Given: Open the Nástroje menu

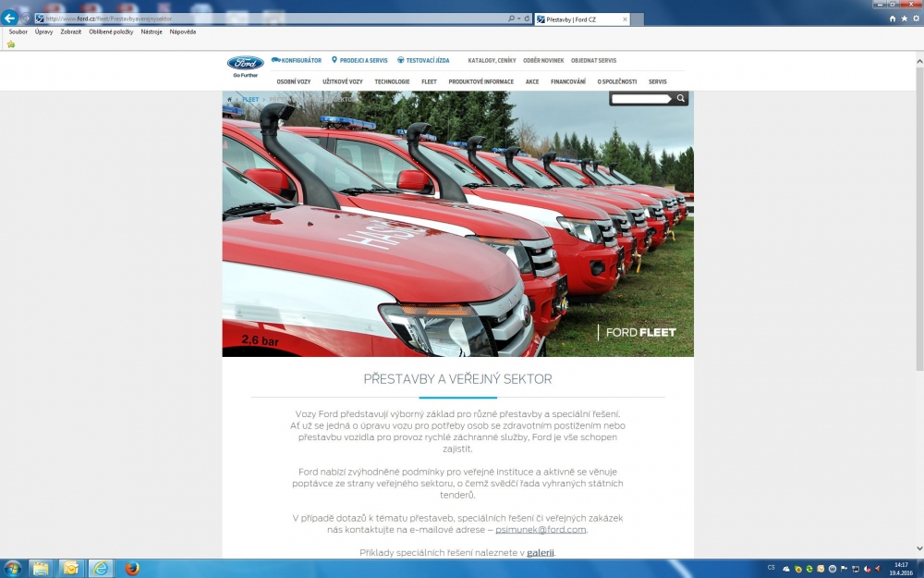Looking at the screenshot, I should pyautogui.click(x=152, y=31).
